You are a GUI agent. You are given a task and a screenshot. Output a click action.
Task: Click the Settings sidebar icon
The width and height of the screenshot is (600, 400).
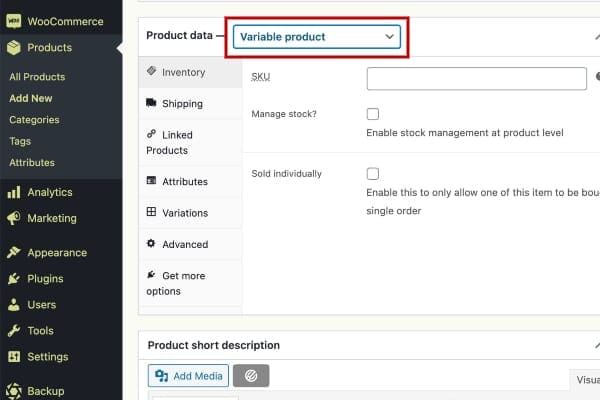tap(13, 357)
